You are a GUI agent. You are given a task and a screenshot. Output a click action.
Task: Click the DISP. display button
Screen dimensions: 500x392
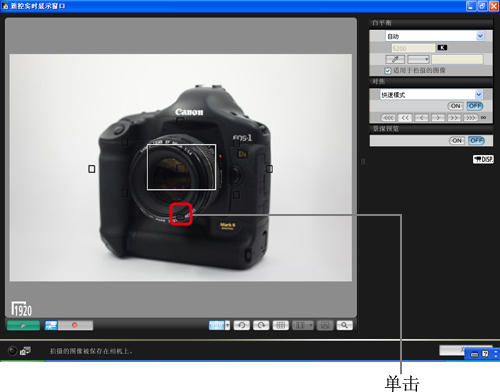pos(483,159)
